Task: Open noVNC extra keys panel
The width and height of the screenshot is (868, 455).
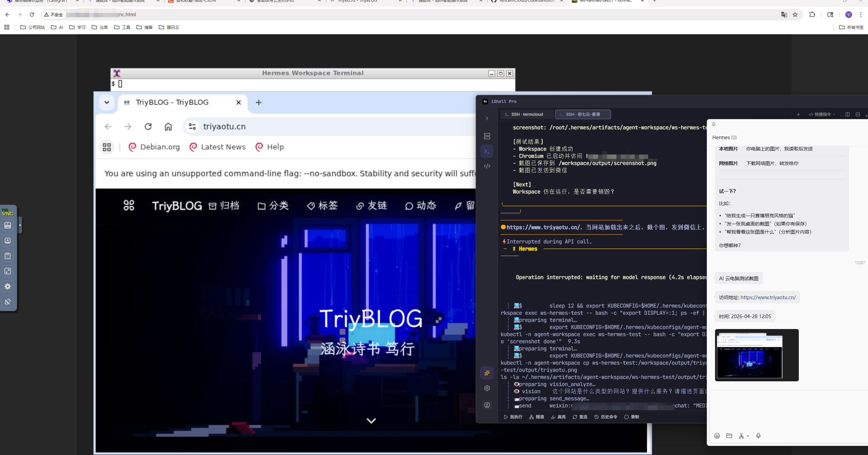Action: pos(7,240)
